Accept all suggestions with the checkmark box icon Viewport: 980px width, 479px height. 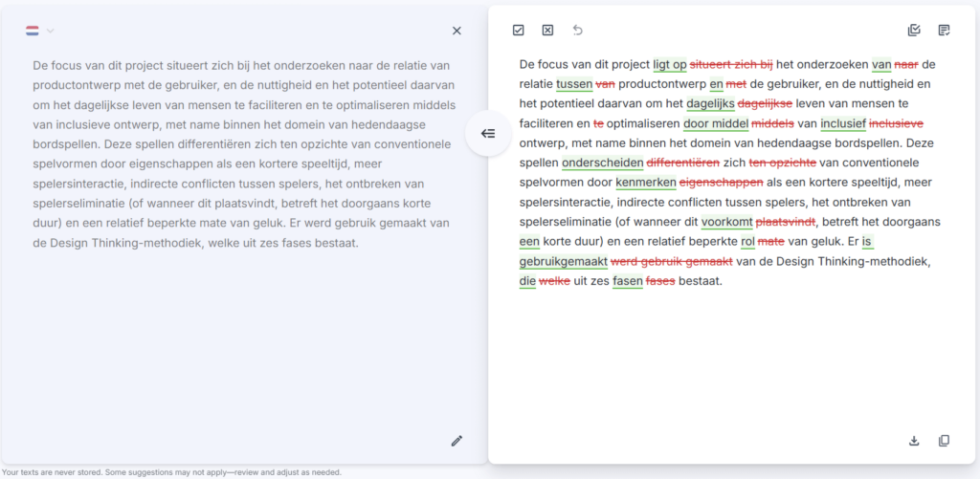coord(518,31)
